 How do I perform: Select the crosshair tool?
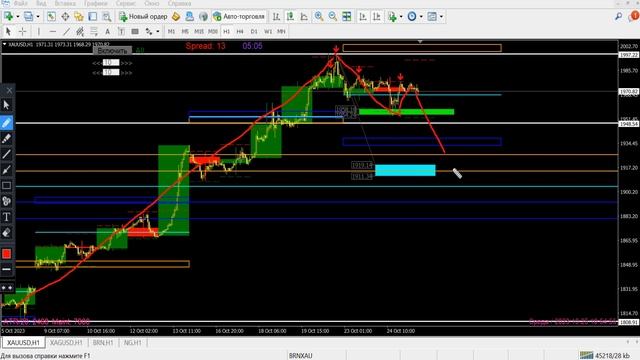coord(22,31)
